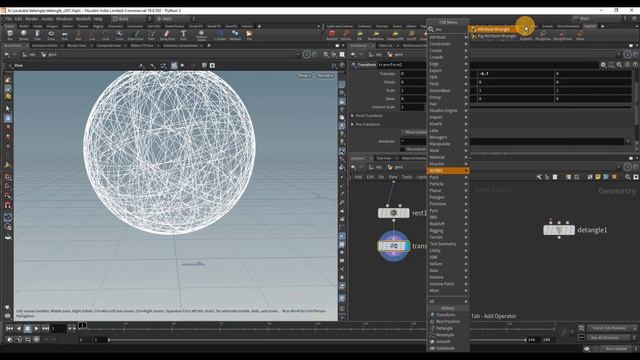This screenshot has height=360, width=640.
Task: Click the rest1 node icon
Action: tap(393, 213)
